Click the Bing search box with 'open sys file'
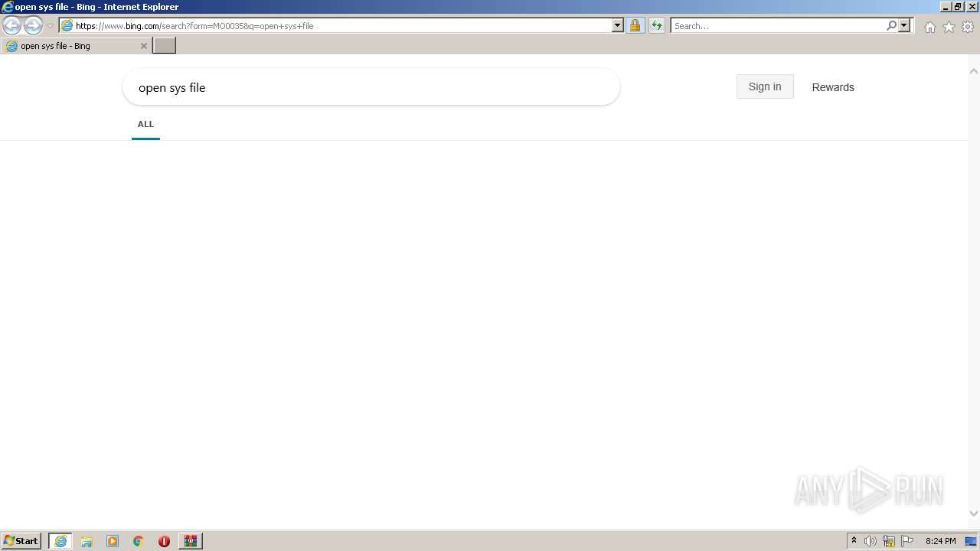 point(371,87)
